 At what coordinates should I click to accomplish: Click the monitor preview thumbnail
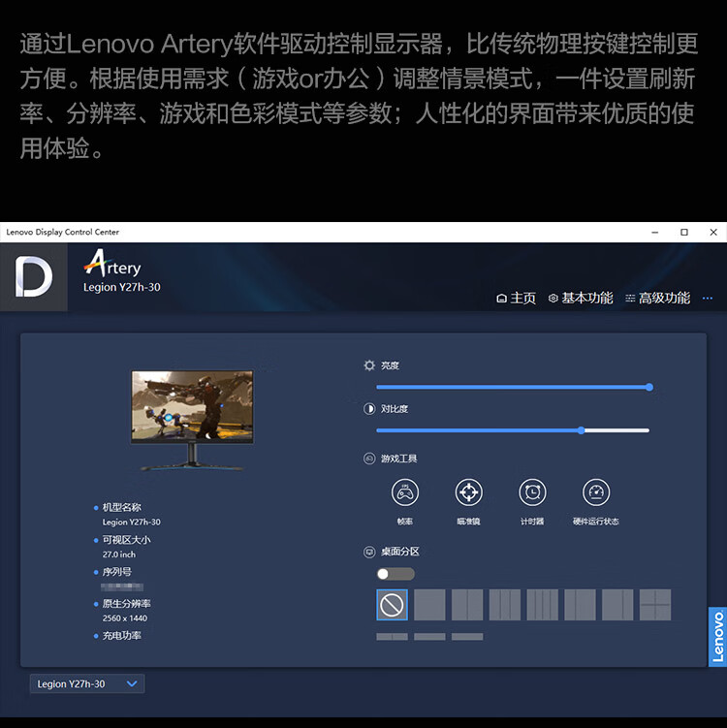(192, 420)
